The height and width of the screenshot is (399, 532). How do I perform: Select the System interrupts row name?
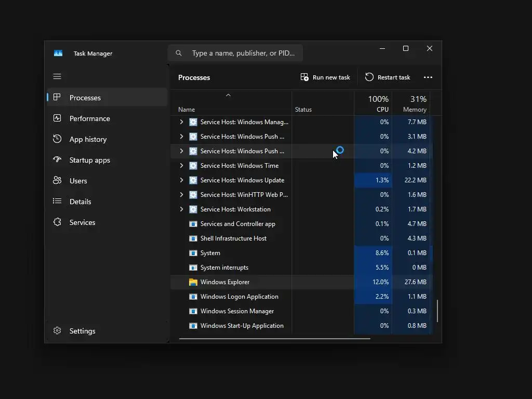[x=224, y=268]
